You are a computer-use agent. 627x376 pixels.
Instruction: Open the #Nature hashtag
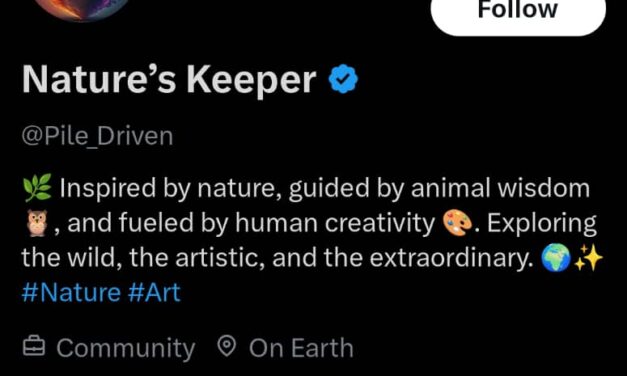coord(71,292)
